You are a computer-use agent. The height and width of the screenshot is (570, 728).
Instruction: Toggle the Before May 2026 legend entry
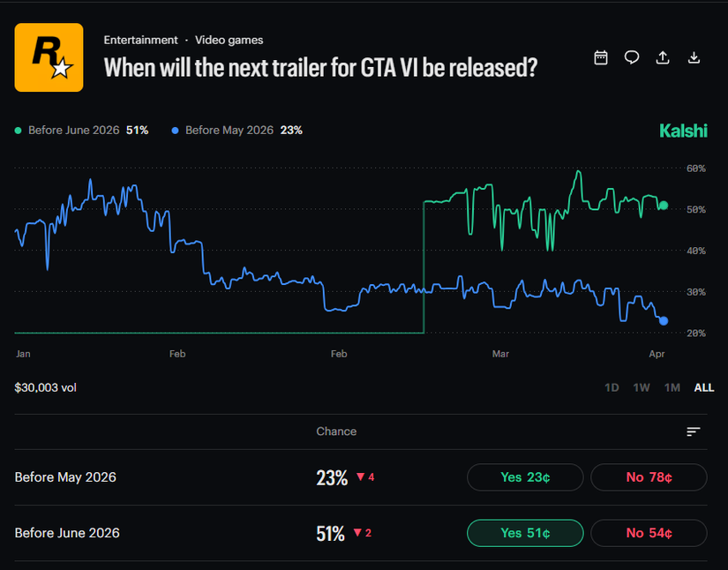pyautogui.click(x=236, y=130)
